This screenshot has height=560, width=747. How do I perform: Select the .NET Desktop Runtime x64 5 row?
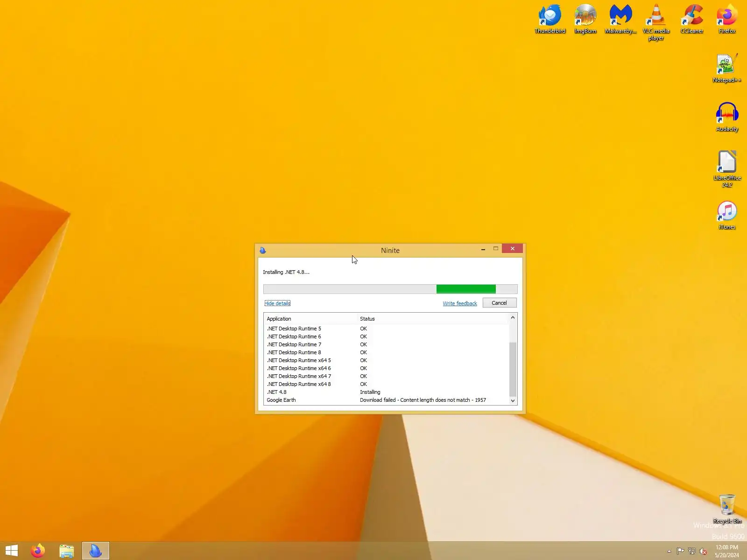(x=387, y=360)
